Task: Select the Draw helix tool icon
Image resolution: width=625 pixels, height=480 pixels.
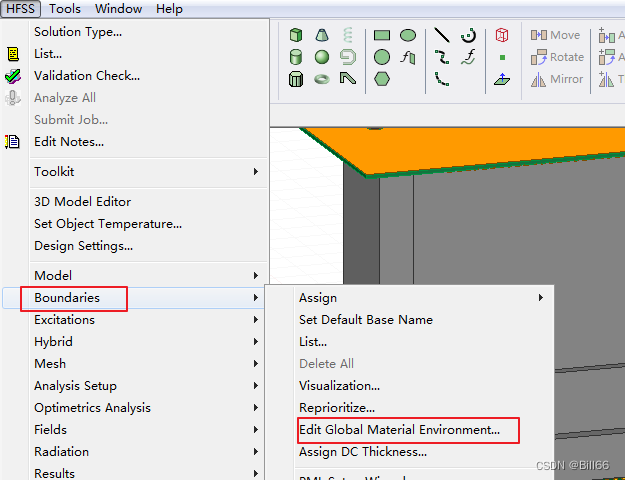Action: pos(348,35)
